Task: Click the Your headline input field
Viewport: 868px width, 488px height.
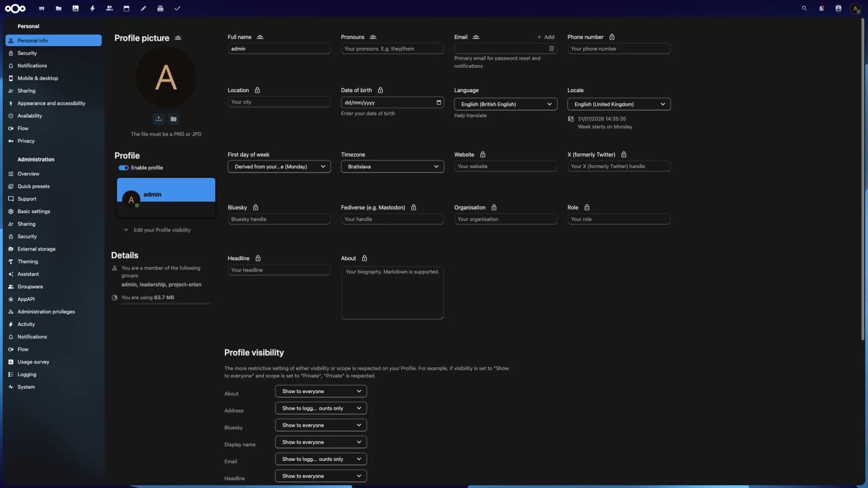Action: 279,270
